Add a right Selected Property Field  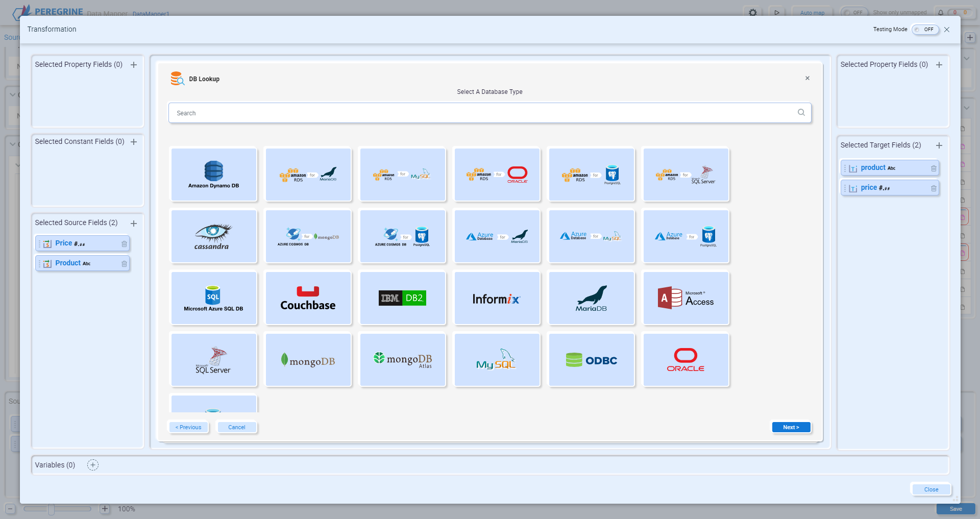point(939,65)
